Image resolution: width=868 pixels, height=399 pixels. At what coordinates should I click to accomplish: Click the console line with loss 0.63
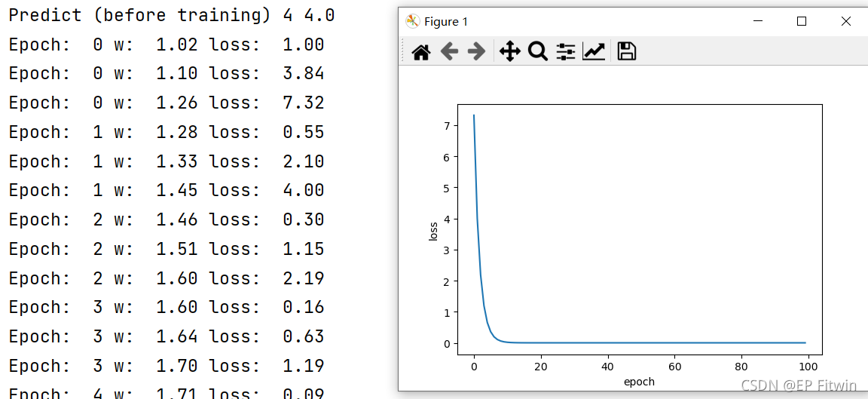point(167,336)
